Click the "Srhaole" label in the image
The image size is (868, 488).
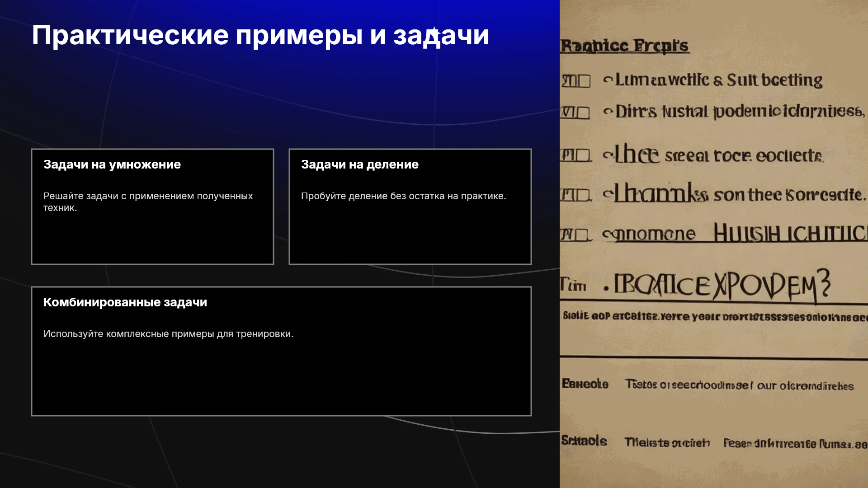point(584,441)
